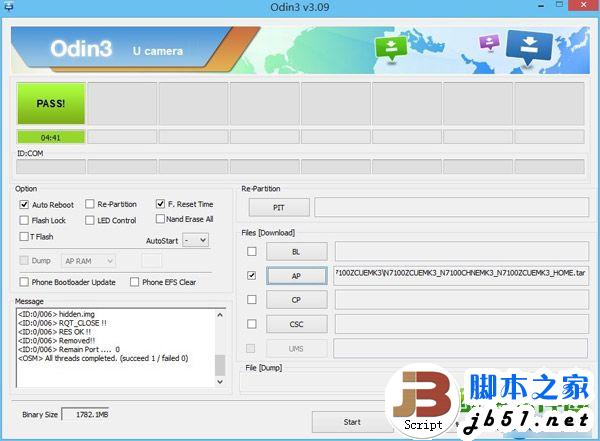Click the first ID:COM port slot
The image size is (600, 441).
51,167
